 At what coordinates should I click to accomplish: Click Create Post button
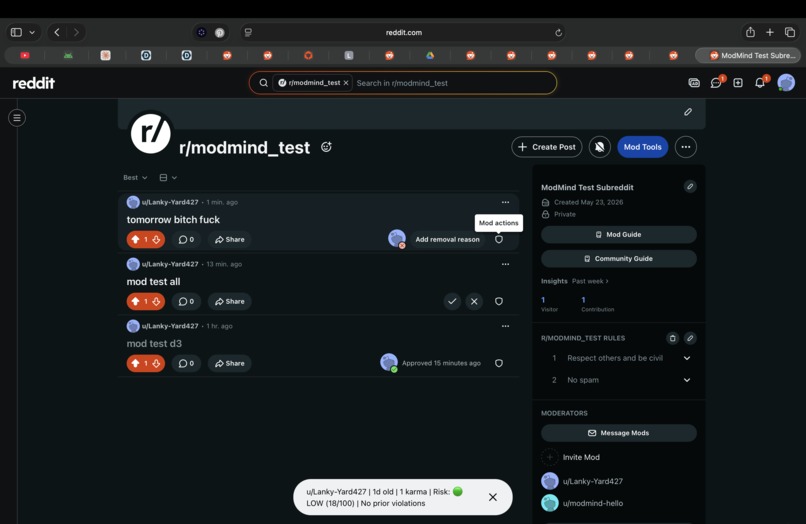[547, 147]
